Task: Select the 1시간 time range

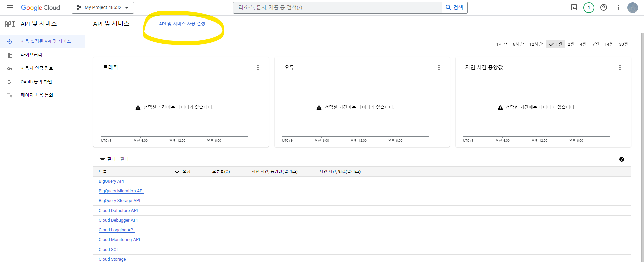Action: pos(501,44)
